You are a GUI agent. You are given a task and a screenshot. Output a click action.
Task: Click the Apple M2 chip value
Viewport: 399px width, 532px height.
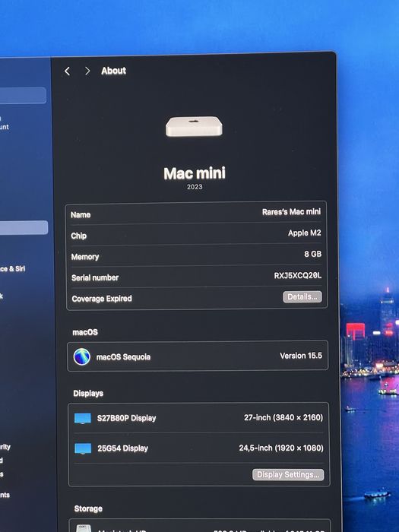tap(304, 233)
